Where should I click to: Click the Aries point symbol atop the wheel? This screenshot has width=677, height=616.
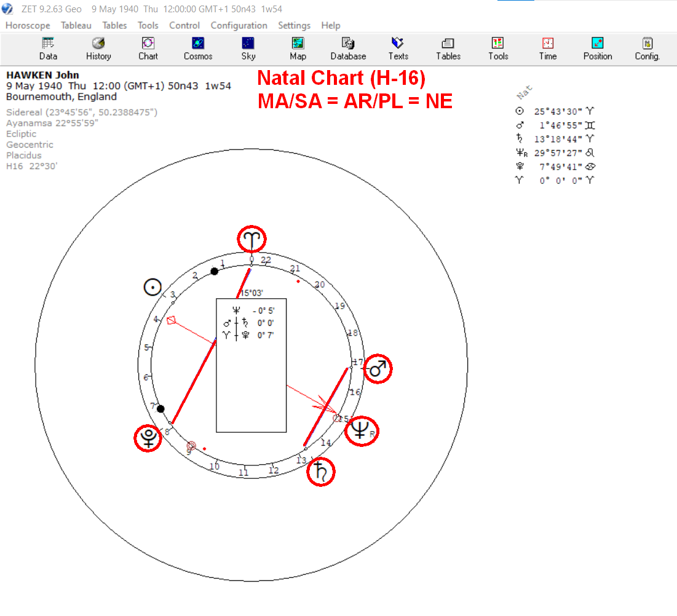pos(251,239)
